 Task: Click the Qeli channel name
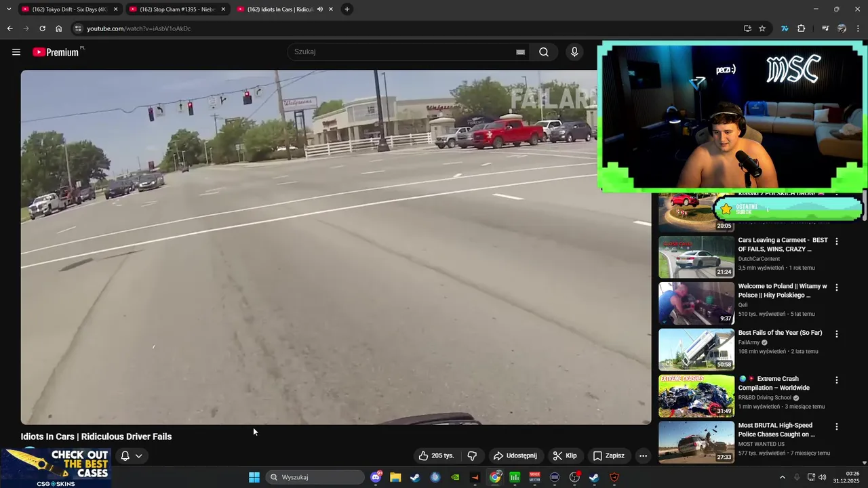(x=743, y=305)
